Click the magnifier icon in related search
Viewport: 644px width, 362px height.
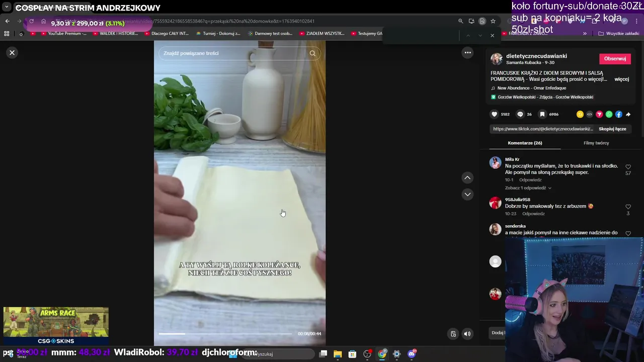coord(312,53)
